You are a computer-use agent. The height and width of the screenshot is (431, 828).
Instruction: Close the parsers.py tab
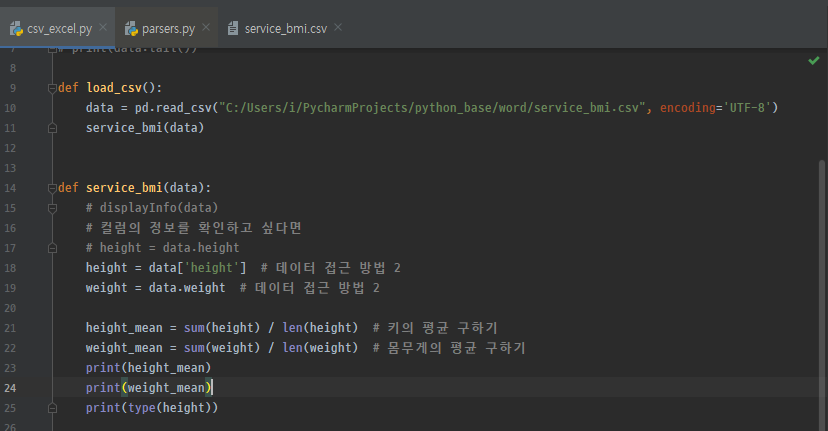[x=206, y=27]
